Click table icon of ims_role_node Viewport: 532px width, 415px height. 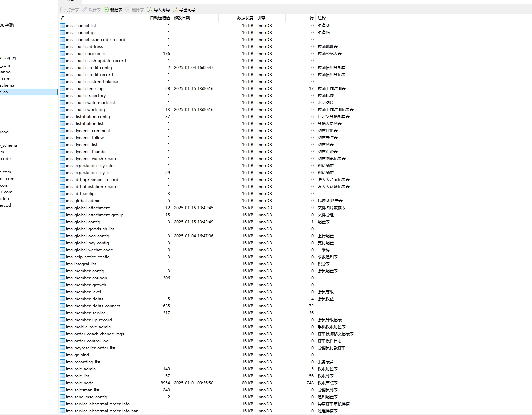tap(63, 383)
